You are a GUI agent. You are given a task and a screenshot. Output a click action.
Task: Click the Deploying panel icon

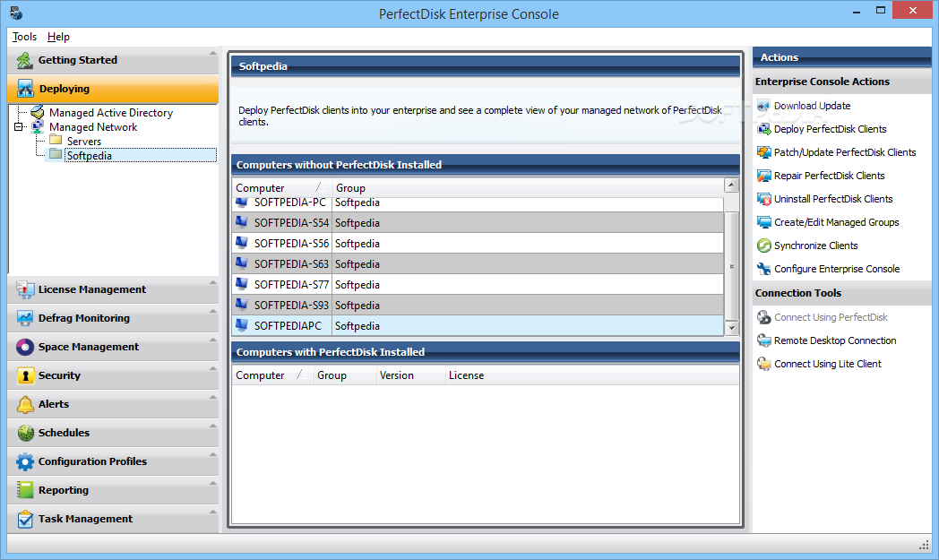25,89
